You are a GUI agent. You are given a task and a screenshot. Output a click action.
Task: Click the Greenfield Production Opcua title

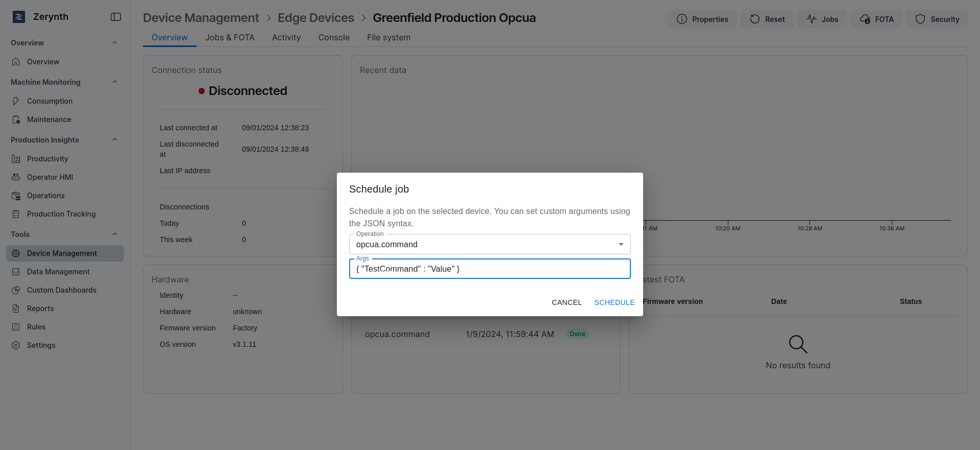[x=454, y=18]
